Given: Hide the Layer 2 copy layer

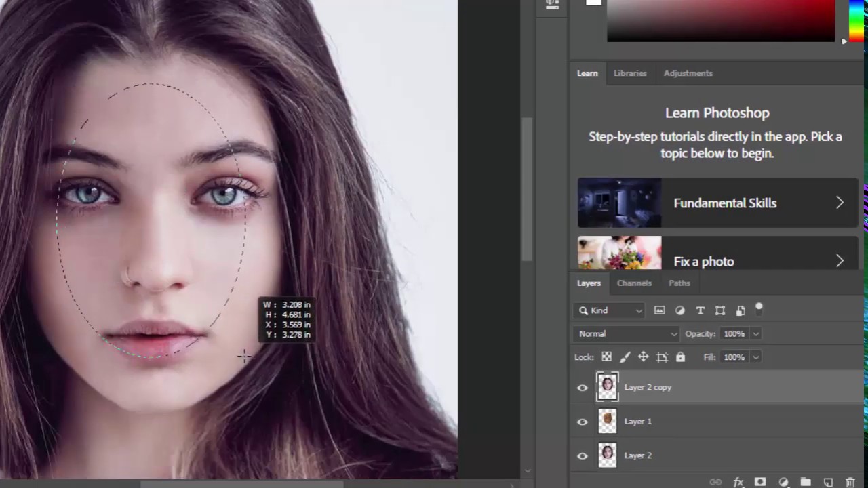Looking at the screenshot, I should pyautogui.click(x=583, y=388).
